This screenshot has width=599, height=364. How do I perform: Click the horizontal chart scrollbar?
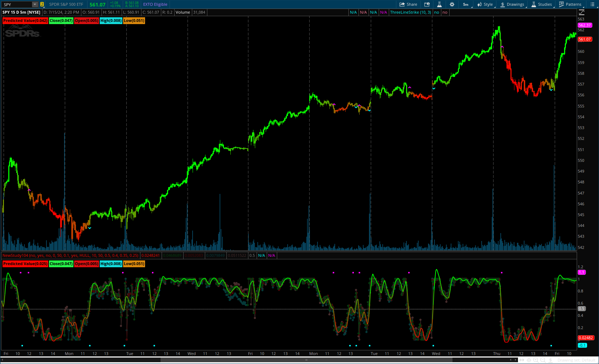click(306, 360)
